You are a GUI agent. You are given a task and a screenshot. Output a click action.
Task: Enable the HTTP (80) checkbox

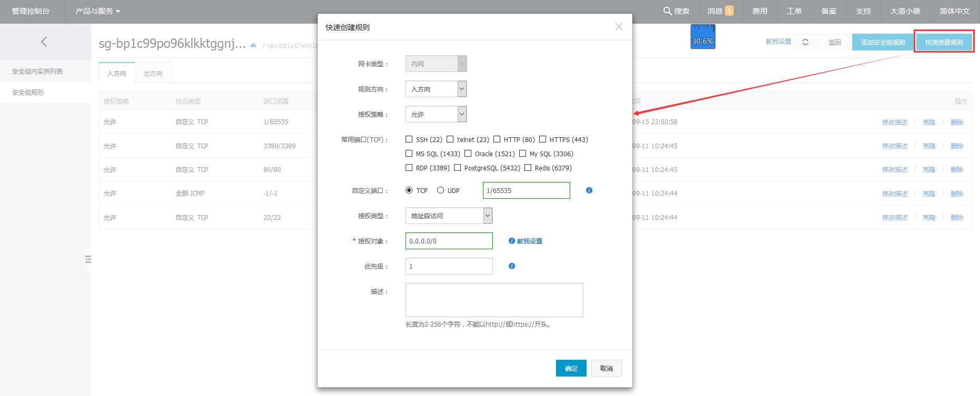(x=497, y=139)
